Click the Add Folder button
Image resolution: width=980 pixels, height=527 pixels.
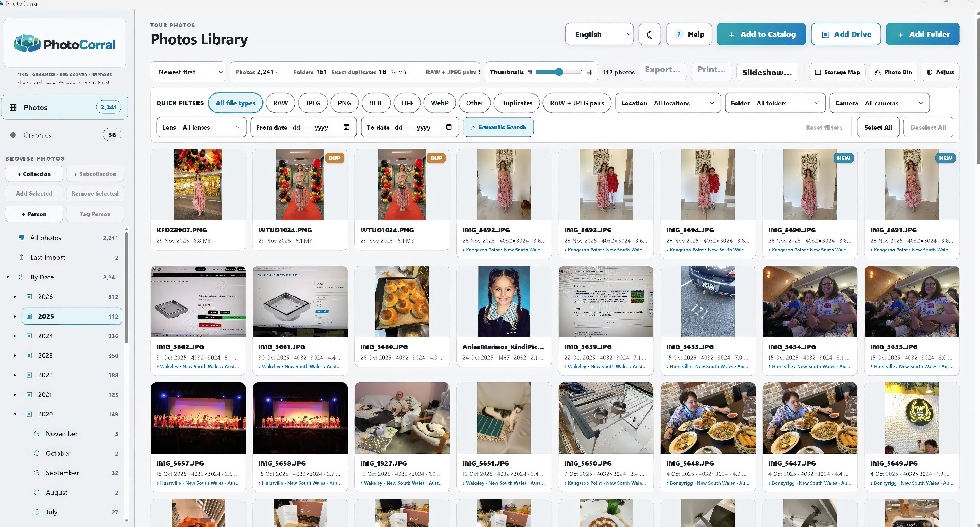tap(923, 34)
